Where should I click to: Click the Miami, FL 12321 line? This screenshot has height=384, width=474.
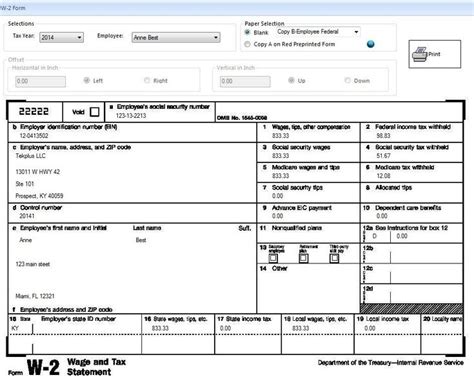click(x=35, y=296)
